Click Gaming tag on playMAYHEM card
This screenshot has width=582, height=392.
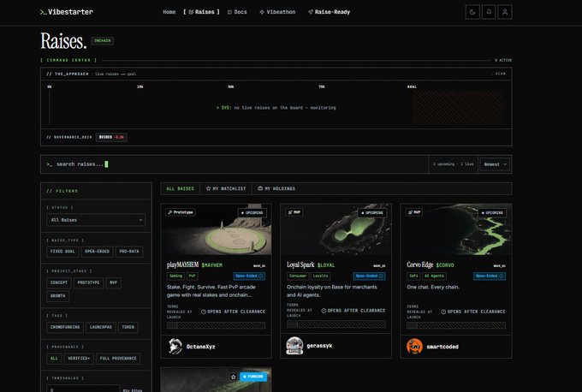pos(176,276)
